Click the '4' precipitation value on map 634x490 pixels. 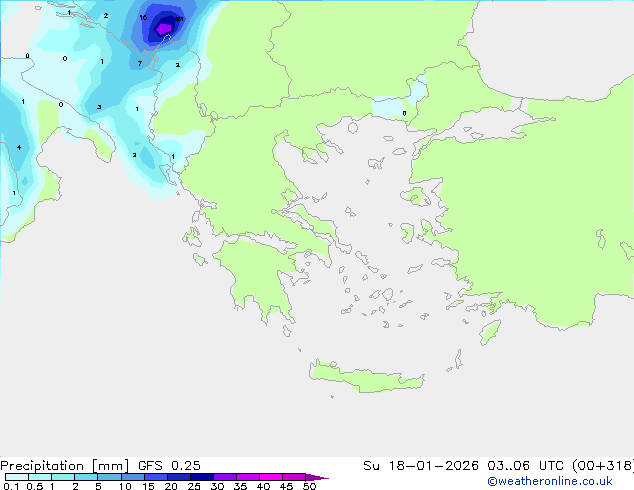point(19,148)
